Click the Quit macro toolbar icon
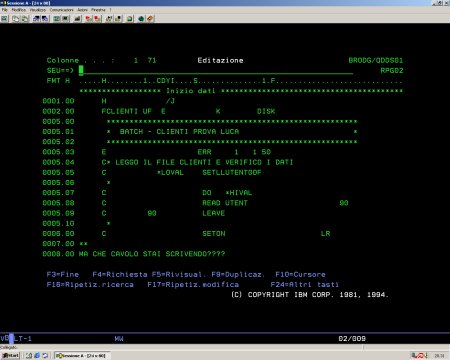The width and height of the screenshot is (450, 360). point(118,19)
